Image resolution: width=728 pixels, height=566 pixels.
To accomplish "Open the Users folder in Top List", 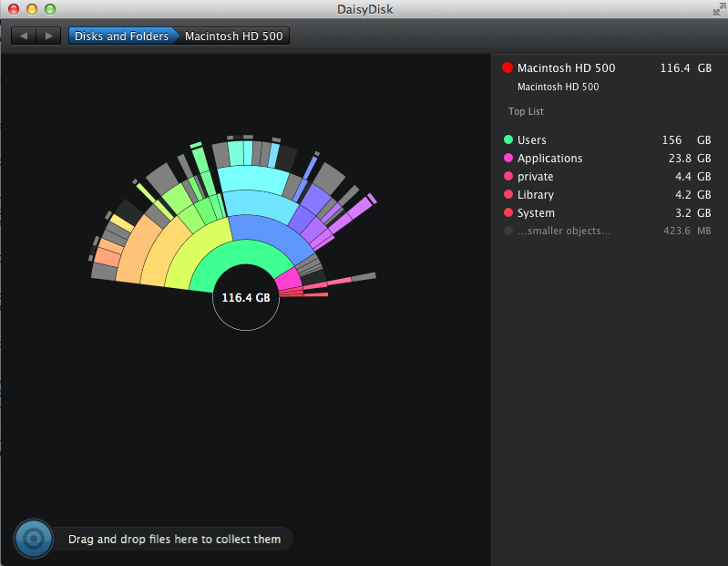I will 608,139.
